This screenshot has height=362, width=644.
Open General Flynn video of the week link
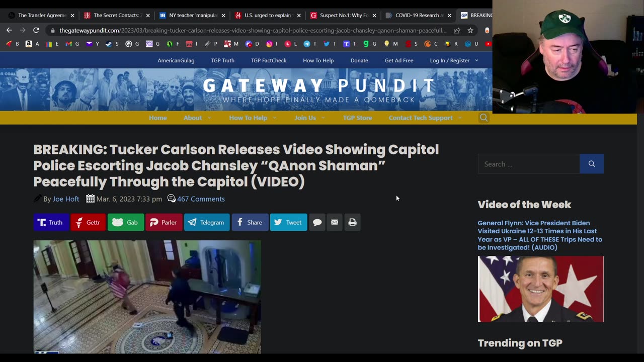pos(540,235)
